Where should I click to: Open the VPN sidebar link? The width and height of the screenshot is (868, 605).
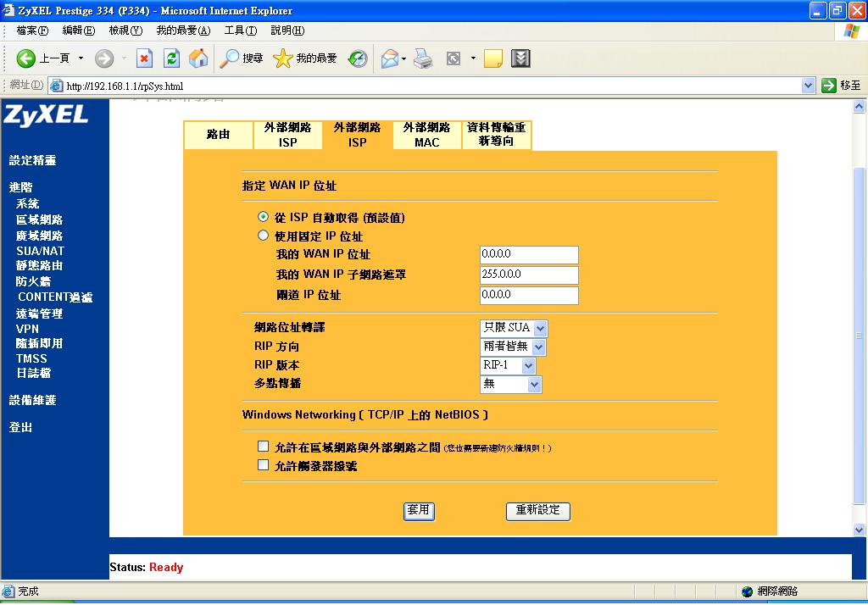28,329
